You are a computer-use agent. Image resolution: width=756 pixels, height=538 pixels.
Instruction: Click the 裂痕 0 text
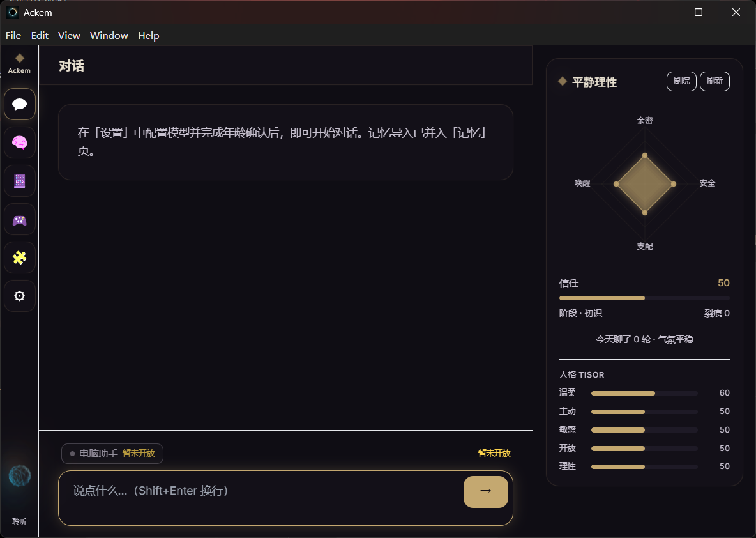coord(717,313)
